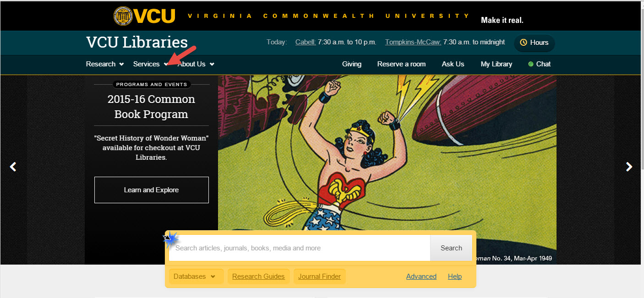Viewport: 644px width, 298px height.
Task: Select Reserve a room in navigation
Action: 401,64
